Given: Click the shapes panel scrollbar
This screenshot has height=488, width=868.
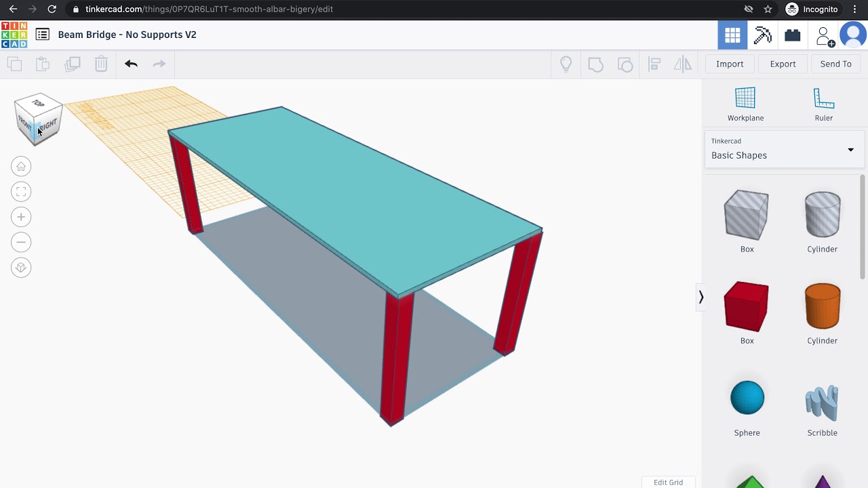Looking at the screenshot, I should click(x=863, y=227).
